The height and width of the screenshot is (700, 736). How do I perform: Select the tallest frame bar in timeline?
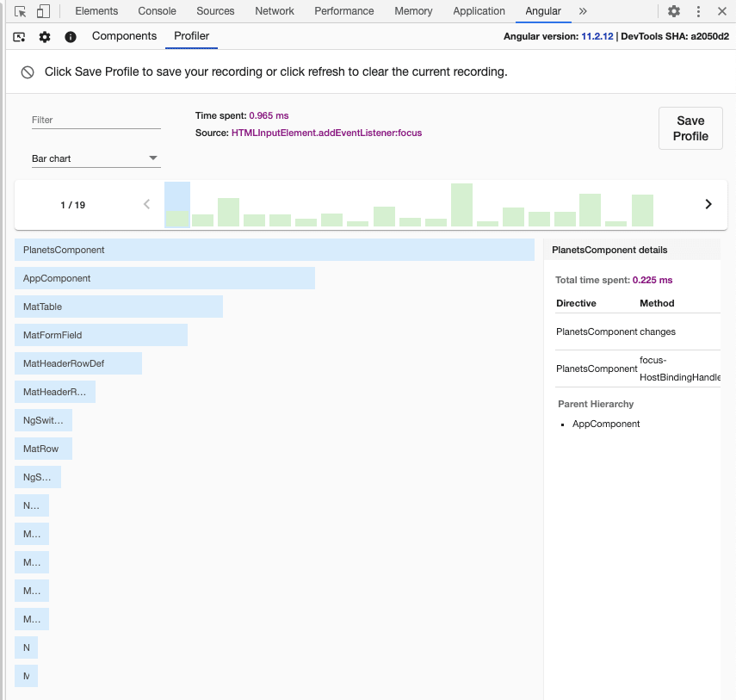[462, 205]
